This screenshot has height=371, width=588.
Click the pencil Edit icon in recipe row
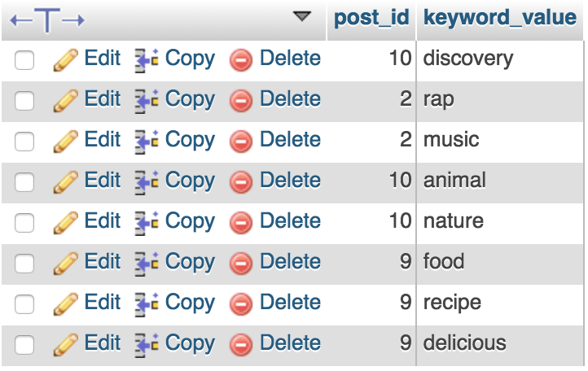(x=65, y=303)
